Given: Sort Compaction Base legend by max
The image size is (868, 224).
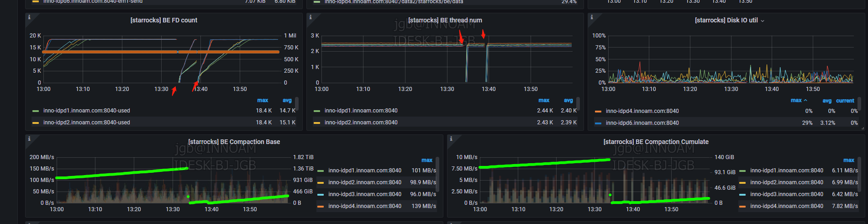Looking at the screenshot, I should [427, 160].
